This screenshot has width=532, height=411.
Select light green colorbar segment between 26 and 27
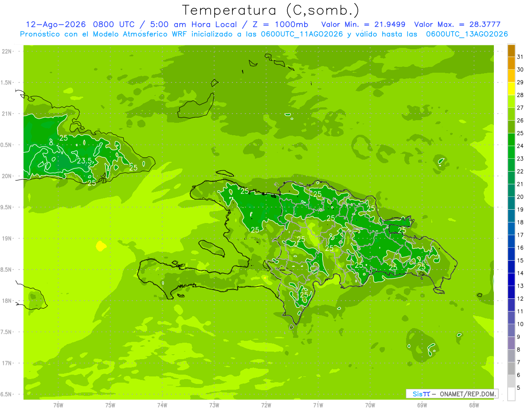pyautogui.click(x=511, y=114)
